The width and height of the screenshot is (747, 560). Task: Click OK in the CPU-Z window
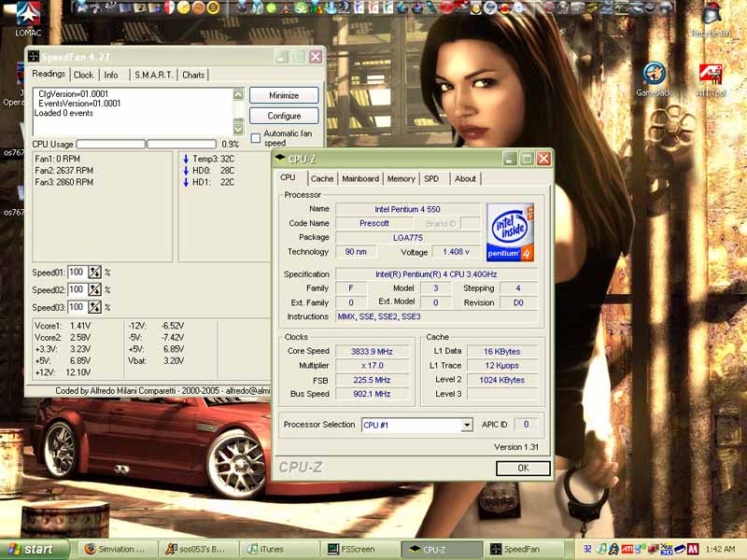click(523, 468)
